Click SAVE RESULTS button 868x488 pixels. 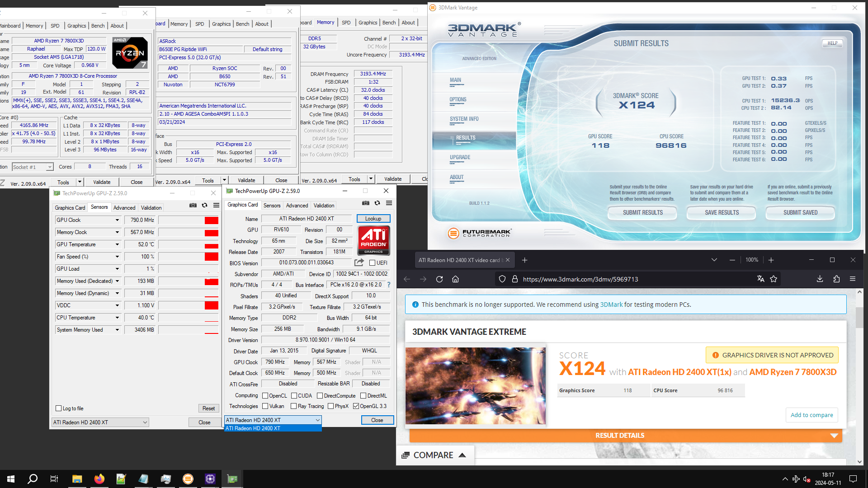coord(722,212)
